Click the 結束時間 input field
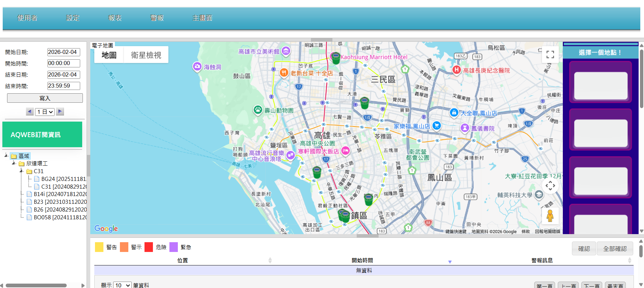This screenshot has height=288, width=644. click(x=64, y=86)
